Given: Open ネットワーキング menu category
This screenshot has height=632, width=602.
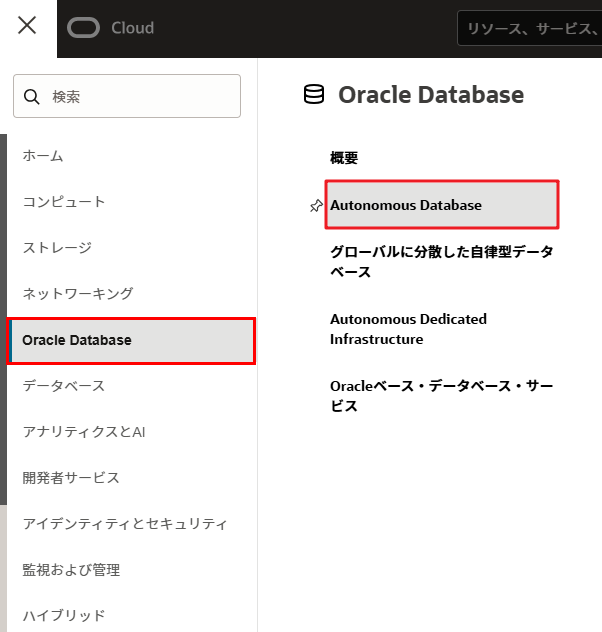Looking at the screenshot, I should click(78, 294).
